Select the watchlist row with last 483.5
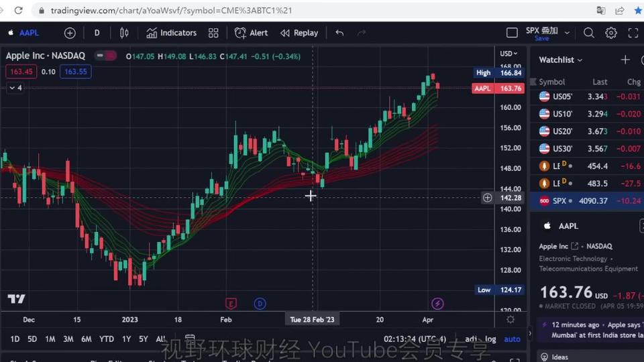Viewport: 644px width, 362px height. pyautogui.click(x=588, y=183)
